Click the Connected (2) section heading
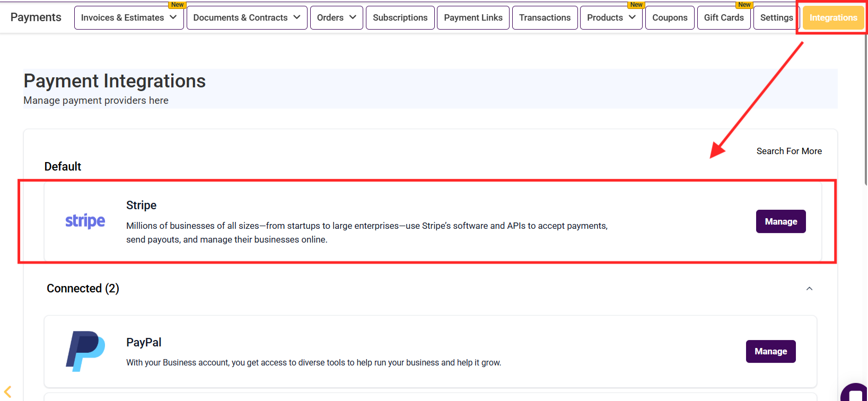 83,288
